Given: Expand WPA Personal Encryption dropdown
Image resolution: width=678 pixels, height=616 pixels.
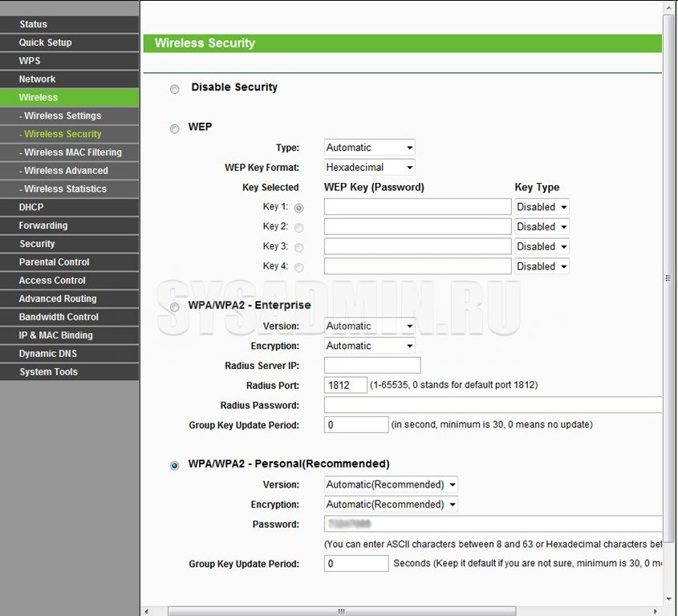Looking at the screenshot, I should tap(391, 505).
